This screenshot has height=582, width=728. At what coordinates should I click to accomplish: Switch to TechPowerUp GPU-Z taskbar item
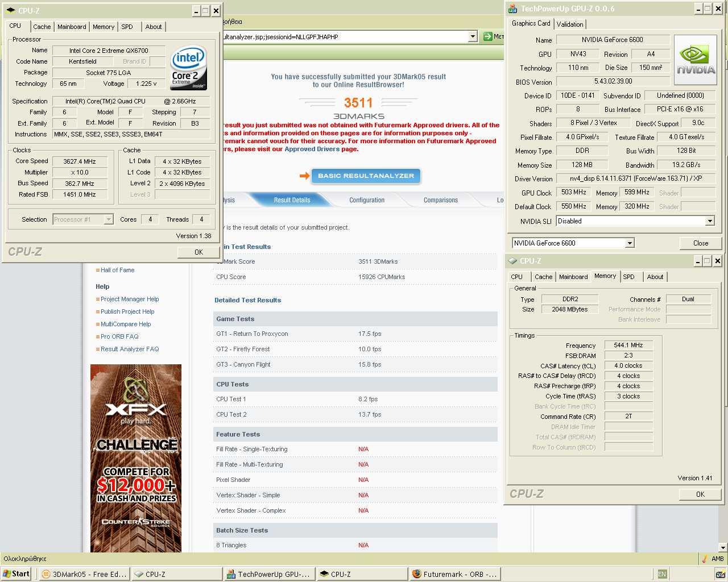click(x=270, y=574)
